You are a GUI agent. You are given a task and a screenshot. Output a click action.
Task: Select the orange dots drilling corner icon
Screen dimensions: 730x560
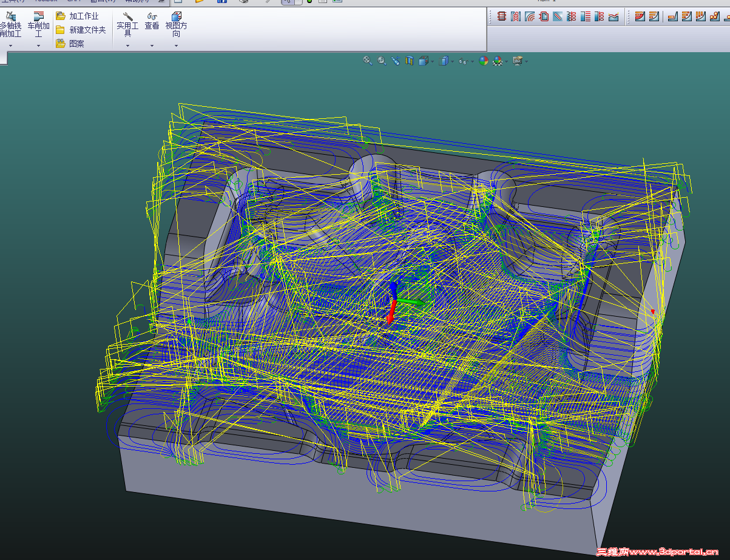click(715, 16)
